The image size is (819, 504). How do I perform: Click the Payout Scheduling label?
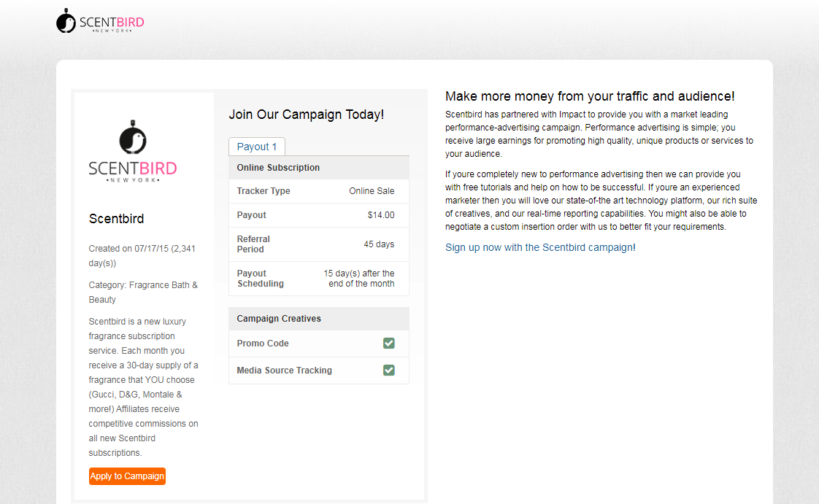pyautogui.click(x=260, y=279)
